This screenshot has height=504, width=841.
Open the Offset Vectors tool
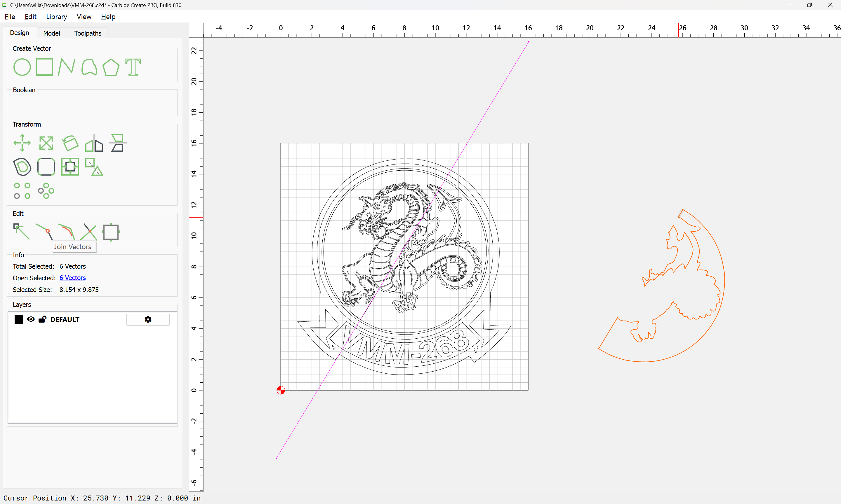tap(22, 167)
